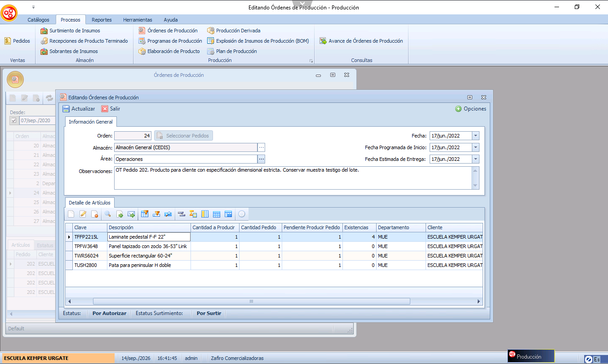Click the round circle button in detail toolbar
The image size is (608, 364).
coord(242,214)
